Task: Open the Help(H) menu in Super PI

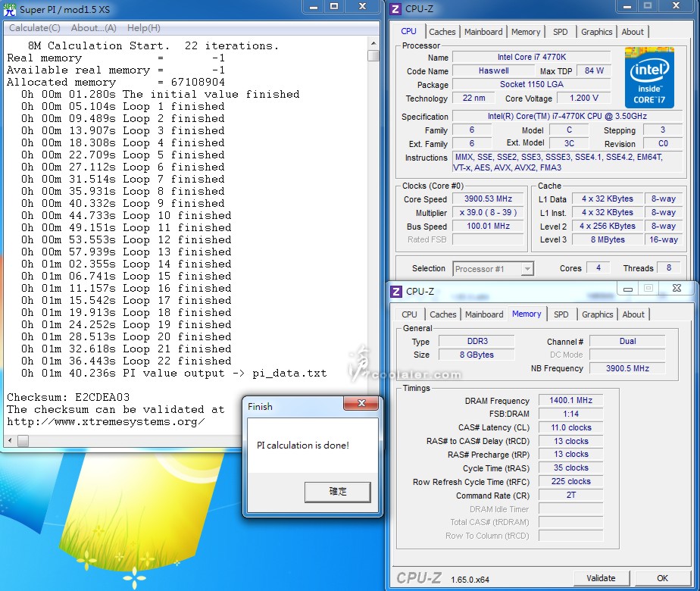Action: (x=144, y=28)
